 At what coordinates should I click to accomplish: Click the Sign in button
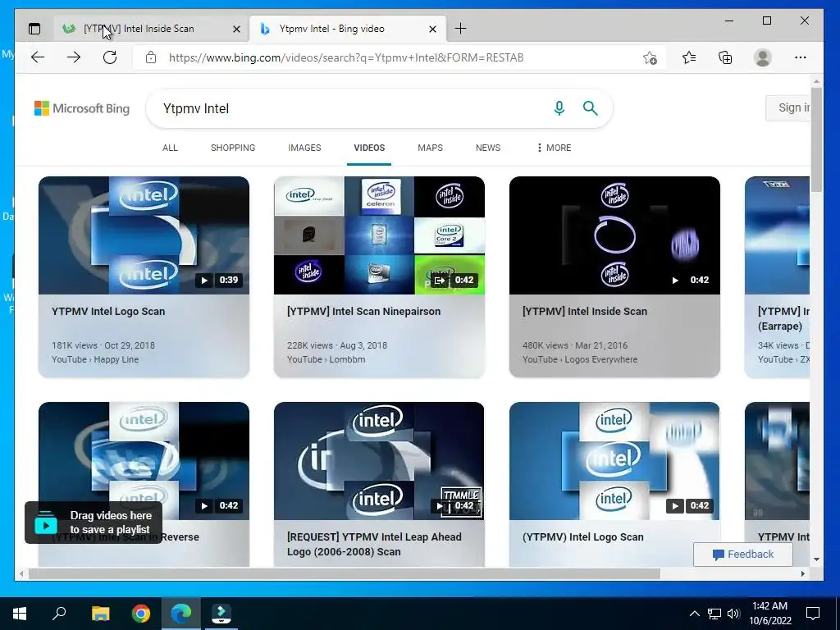(x=788, y=108)
